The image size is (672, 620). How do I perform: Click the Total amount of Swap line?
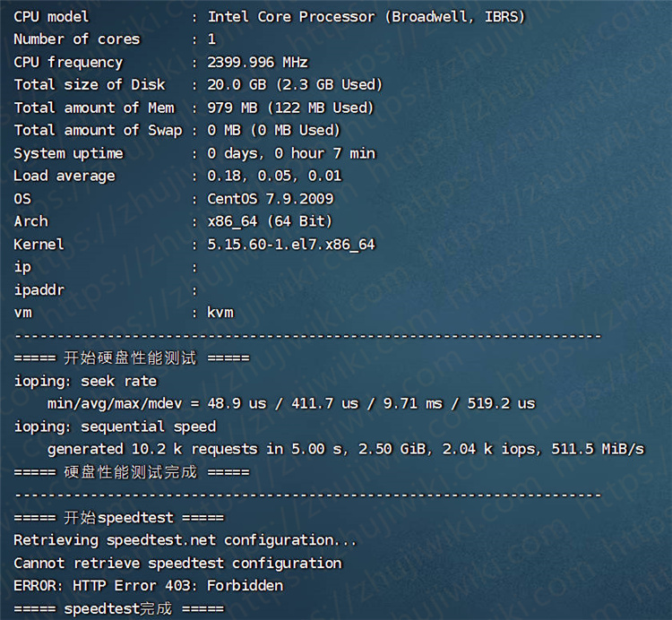[x=177, y=130]
